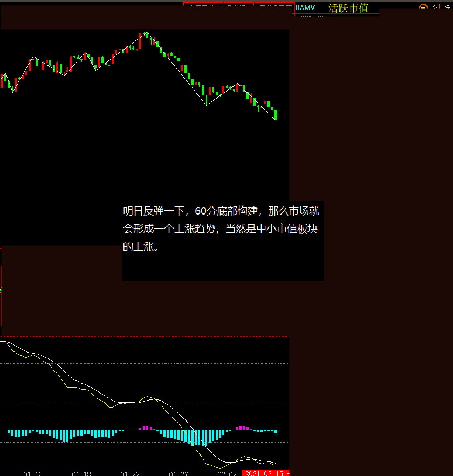This screenshot has width=453, height=476.
Task: Click the last cyan MACD histogram bar
Action: pos(276,431)
